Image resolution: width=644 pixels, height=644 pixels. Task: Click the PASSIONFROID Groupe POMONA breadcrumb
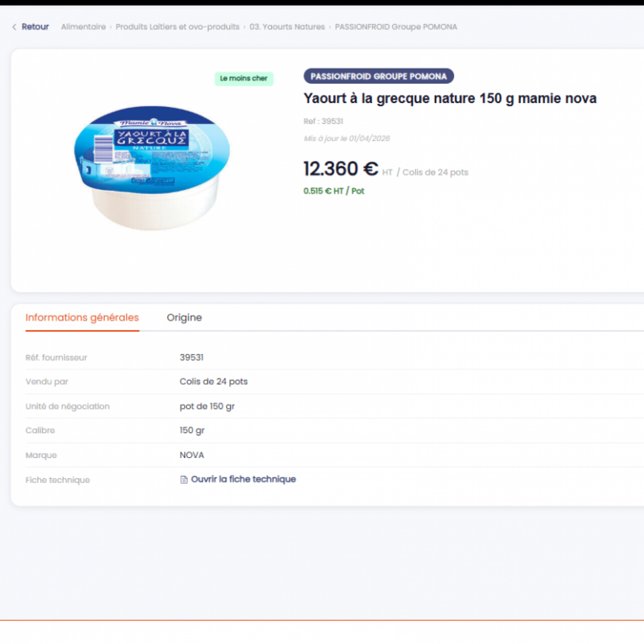396,27
